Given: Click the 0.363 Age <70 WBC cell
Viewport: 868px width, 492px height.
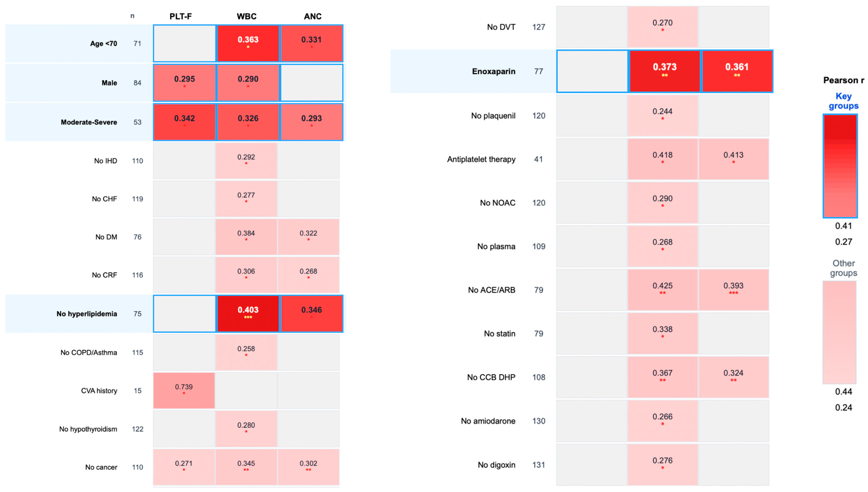Looking at the screenshot, I should pyautogui.click(x=248, y=43).
